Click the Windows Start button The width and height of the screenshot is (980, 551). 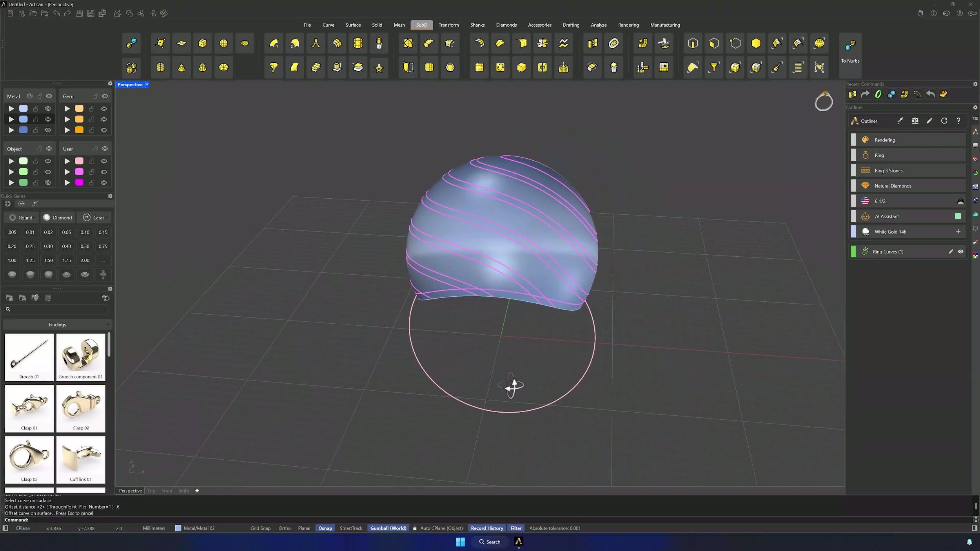[x=461, y=542]
